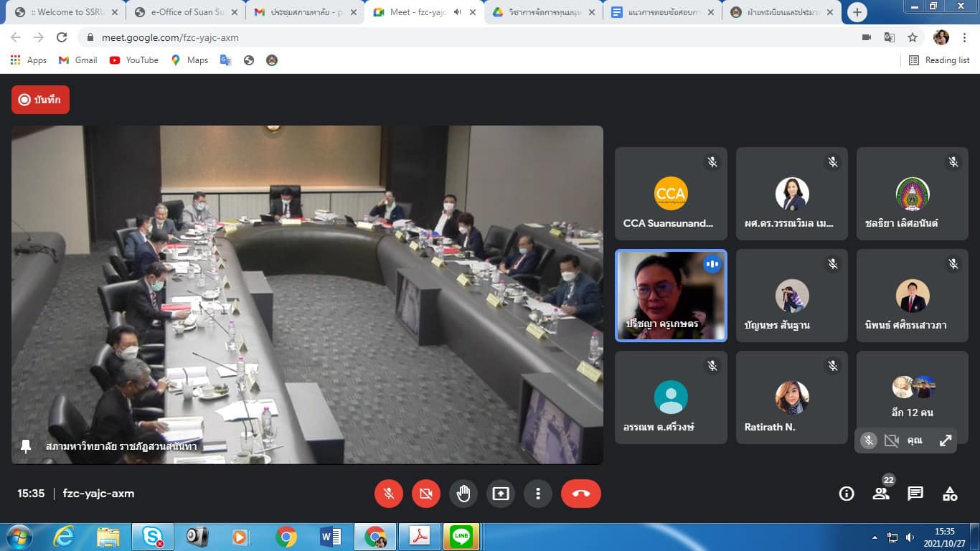Switch to the Gmail browser tab

304,12
